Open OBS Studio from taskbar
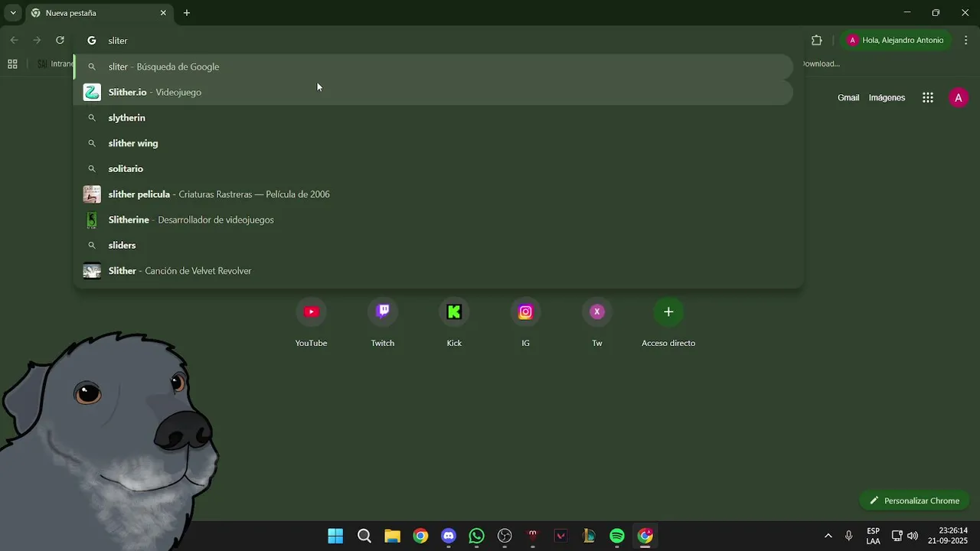The height and width of the screenshot is (551, 980). point(505,536)
